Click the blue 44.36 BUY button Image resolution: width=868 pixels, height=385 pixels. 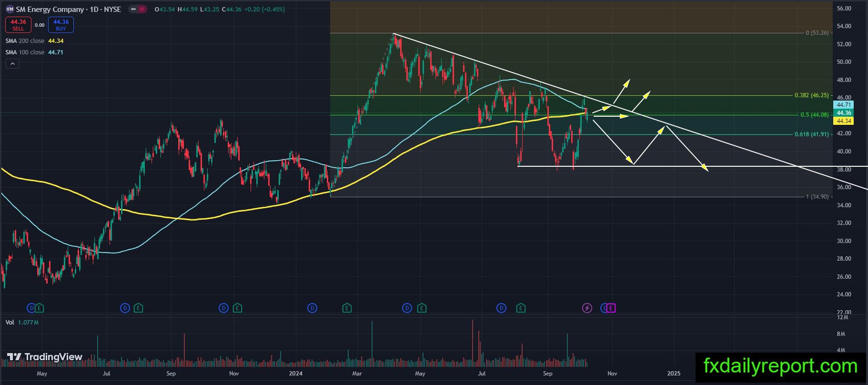coord(61,25)
